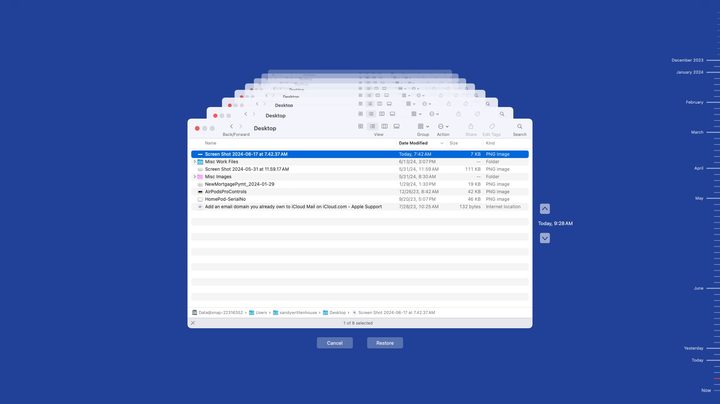The image size is (720, 404).
Task: Select NewMortgagePymt_2024-01-29 file
Action: click(x=360, y=184)
